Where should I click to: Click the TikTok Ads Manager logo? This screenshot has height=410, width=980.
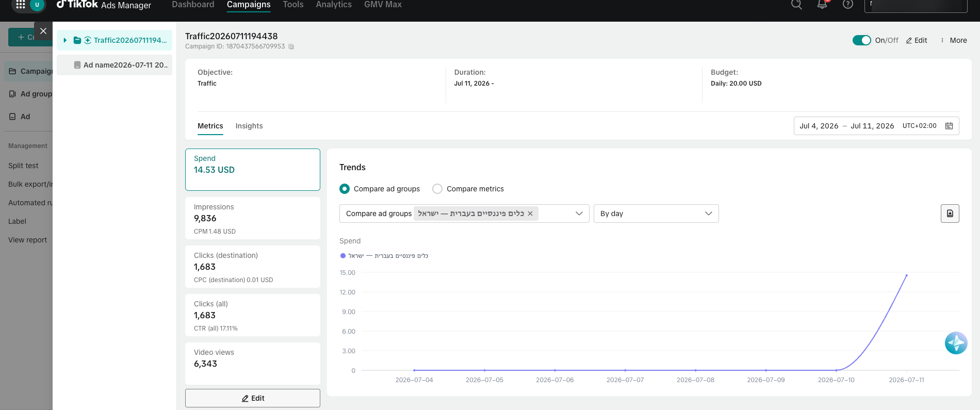(103, 5)
